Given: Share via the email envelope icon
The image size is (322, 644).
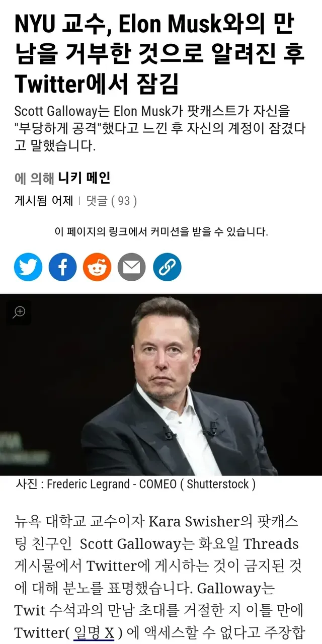Looking at the screenshot, I should [x=132, y=267].
